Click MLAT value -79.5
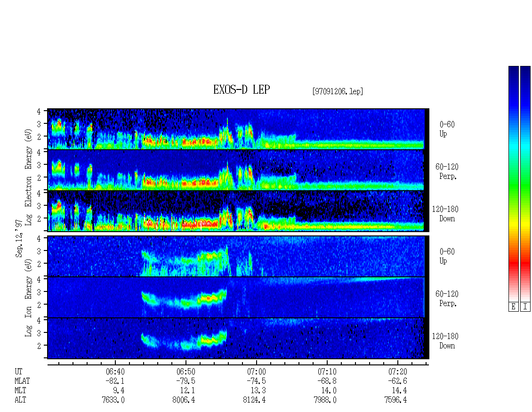This screenshot has width=532, height=412. (x=185, y=381)
